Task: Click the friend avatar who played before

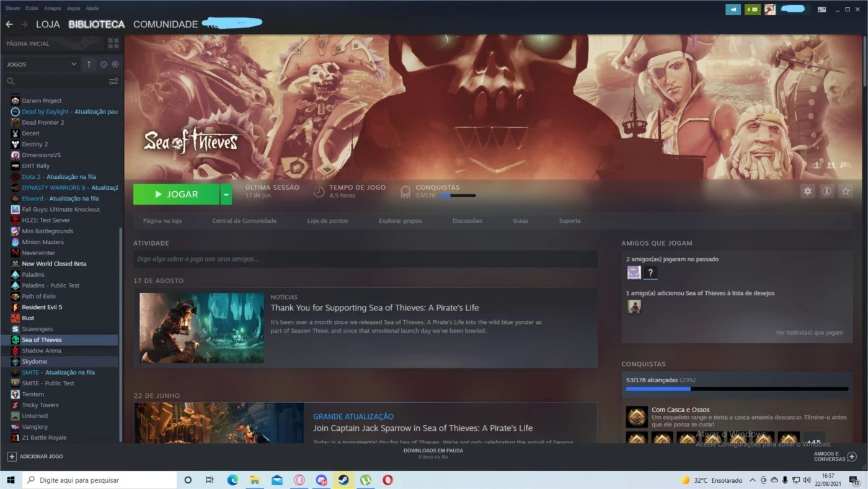Action: 634,272
